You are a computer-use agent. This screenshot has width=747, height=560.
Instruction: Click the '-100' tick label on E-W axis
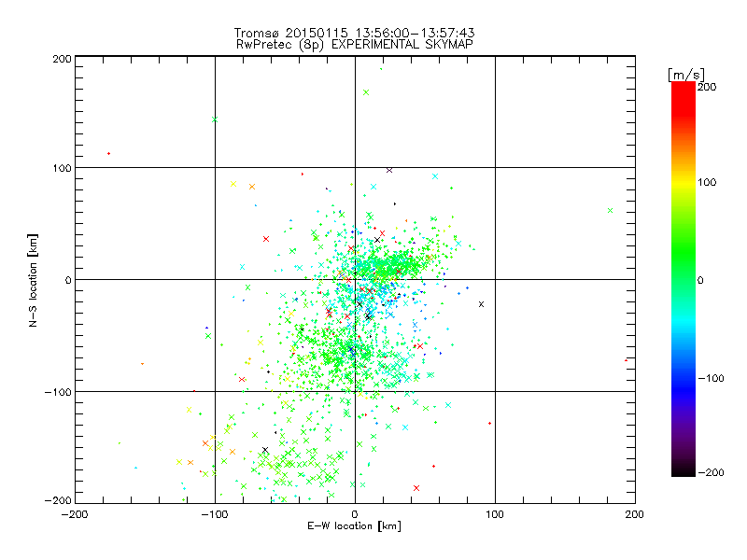pyautogui.click(x=215, y=514)
